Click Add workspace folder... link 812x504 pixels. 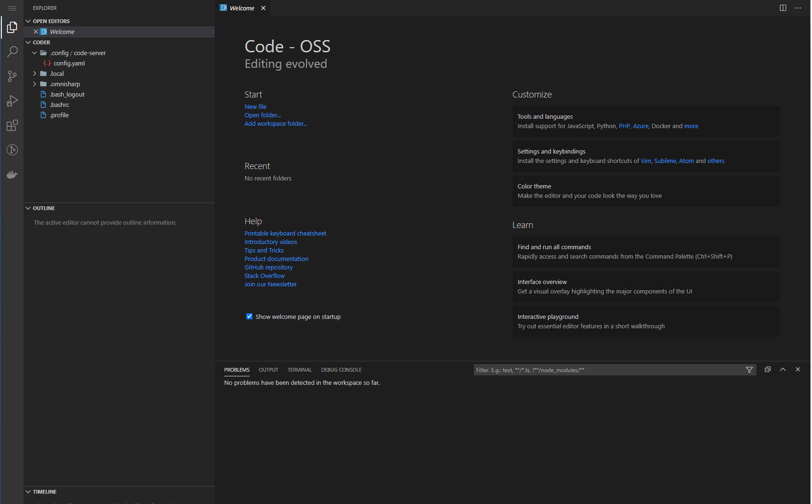(x=276, y=124)
